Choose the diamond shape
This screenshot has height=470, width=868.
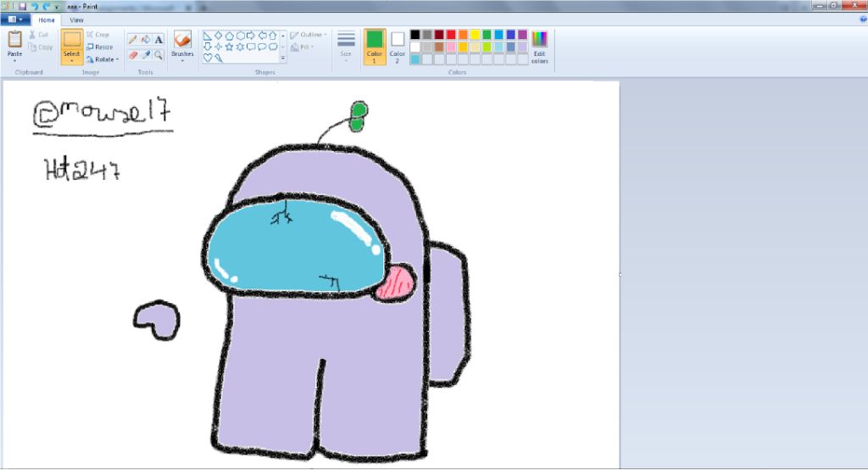click(218, 36)
